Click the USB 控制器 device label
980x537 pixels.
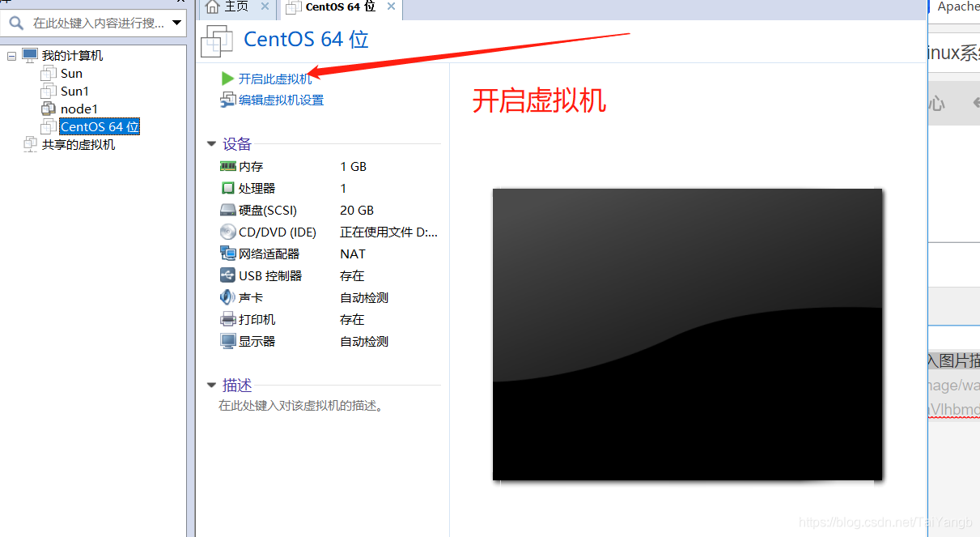[270, 275]
